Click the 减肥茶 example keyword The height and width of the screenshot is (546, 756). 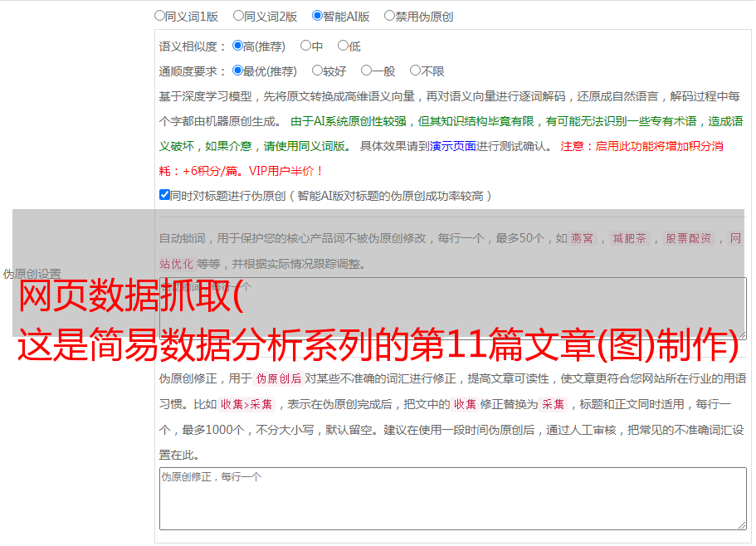(x=630, y=238)
